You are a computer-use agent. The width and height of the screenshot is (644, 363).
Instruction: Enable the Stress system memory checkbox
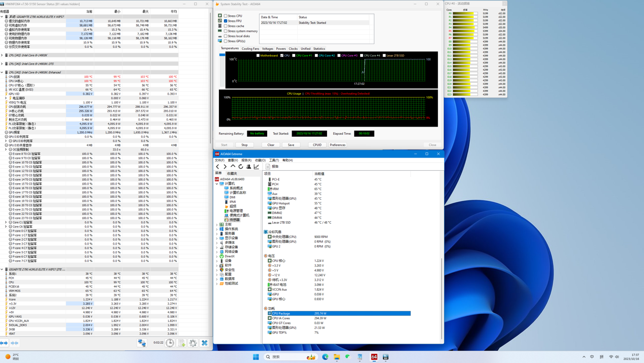(226, 31)
